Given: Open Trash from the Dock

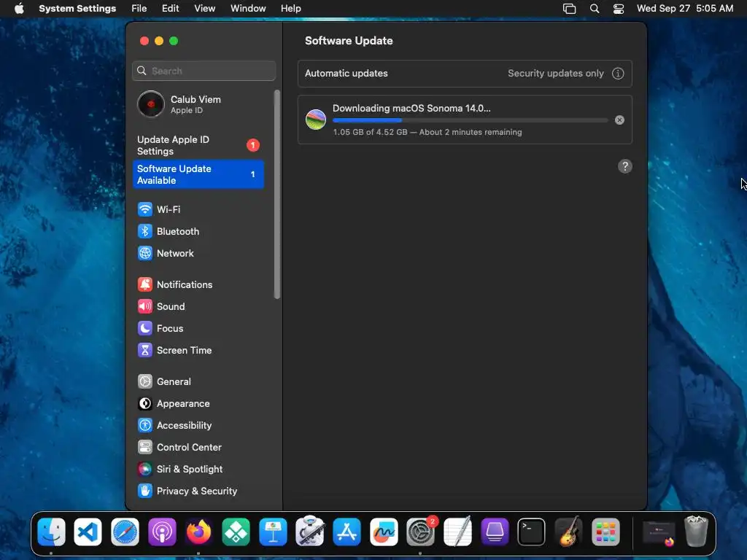Looking at the screenshot, I should (x=696, y=531).
